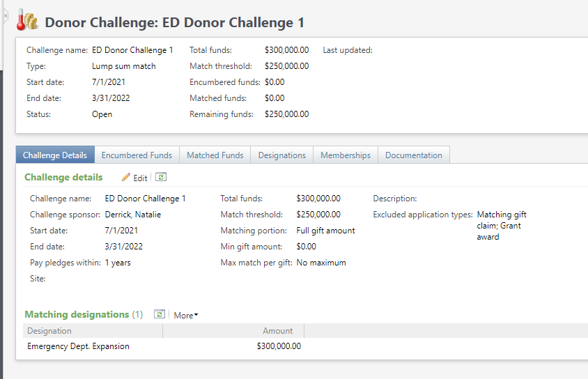Screen dimensions: 588x379
Task: Click the Edit pencil icon
Action: click(126, 178)
